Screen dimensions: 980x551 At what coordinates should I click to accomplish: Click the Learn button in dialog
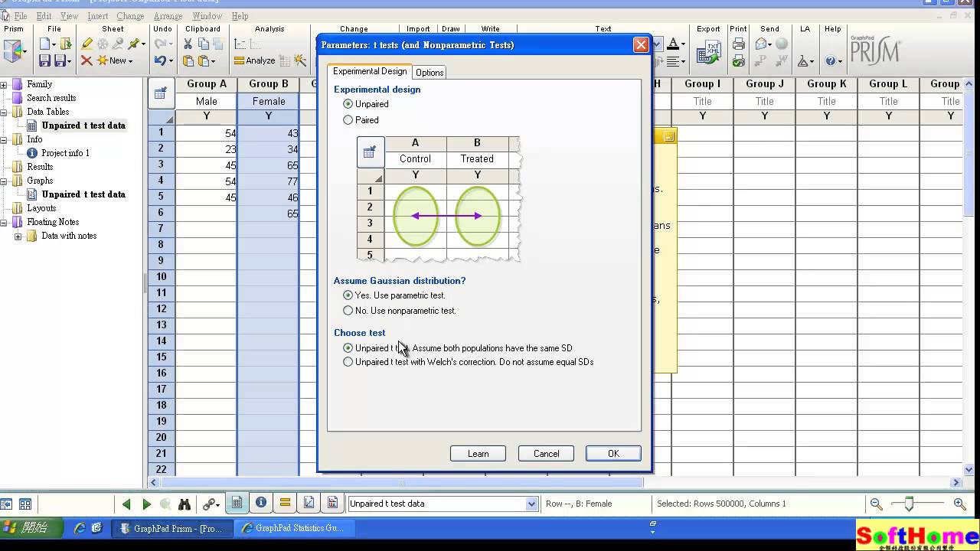478,454
